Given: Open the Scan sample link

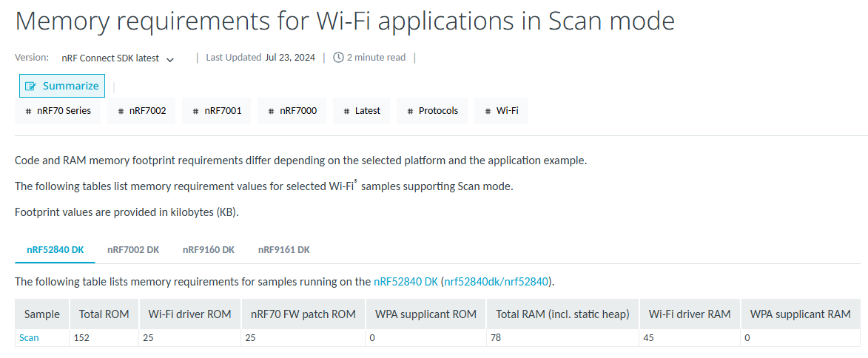Looking at the screenshot, I should click(29, 337).
